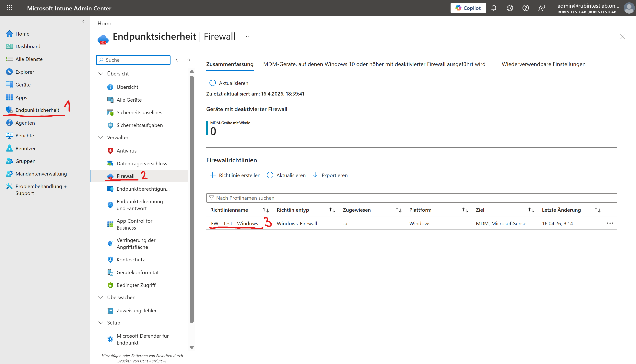Click the Copilot button

point(468,8)
